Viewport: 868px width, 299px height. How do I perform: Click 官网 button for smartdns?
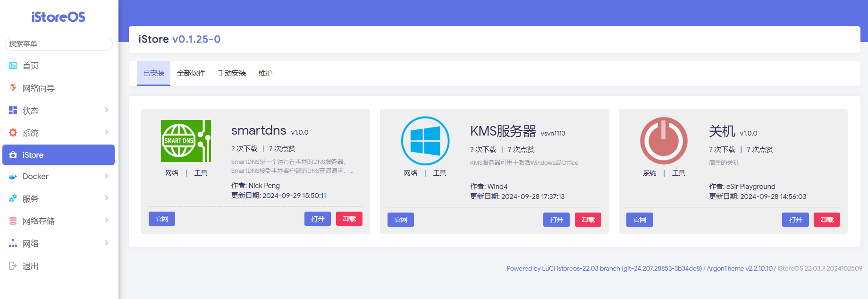[x=162, y=219]
